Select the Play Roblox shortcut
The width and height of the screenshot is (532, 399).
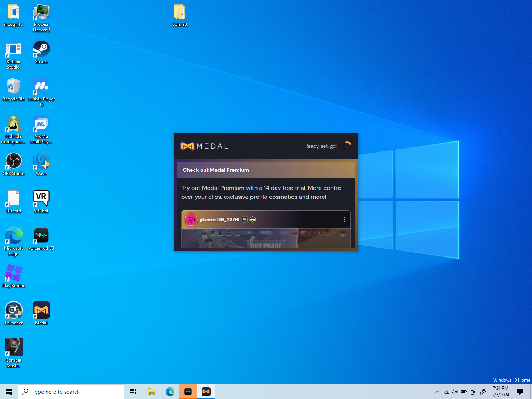14,276
